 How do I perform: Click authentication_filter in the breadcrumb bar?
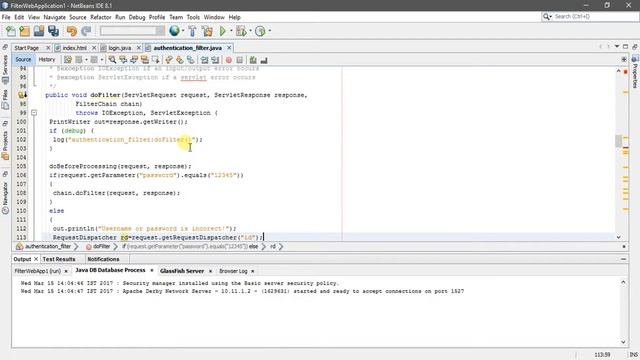coord(48,247)
